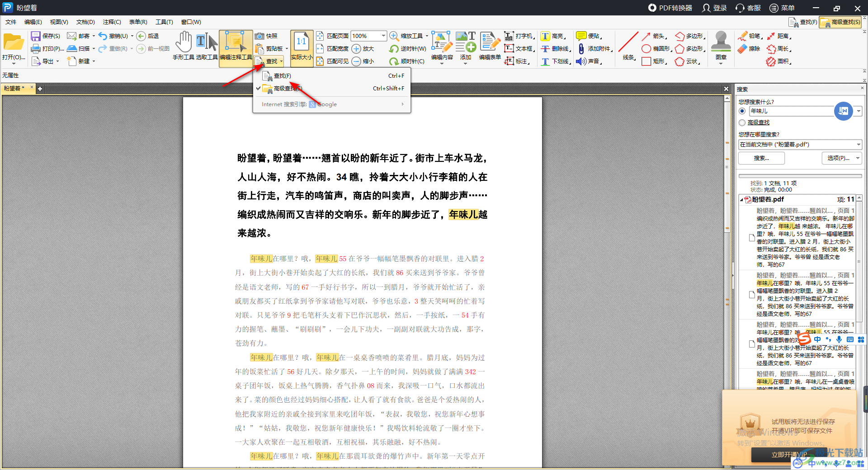The height and width of the screenshot is (470, 868).
Task: Open the 工具(T) menu
Action: click(x=164, y=22)
